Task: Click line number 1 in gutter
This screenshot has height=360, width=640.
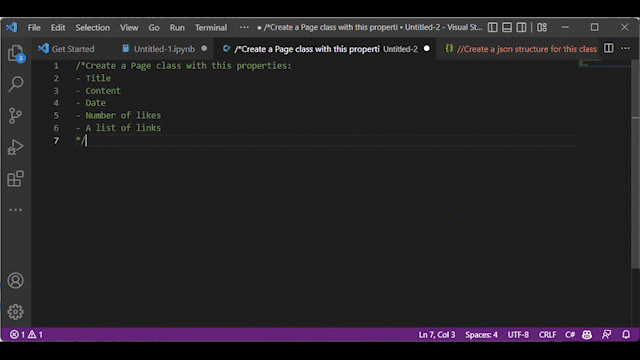Action: [56, 66]
